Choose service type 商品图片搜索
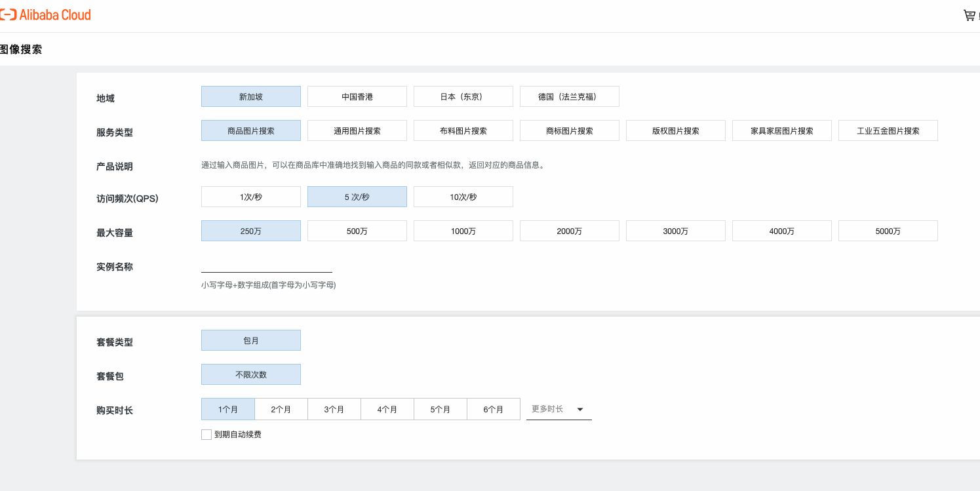Image resolution: width=980 pixels, height=491 pixels. pos(251,130)
